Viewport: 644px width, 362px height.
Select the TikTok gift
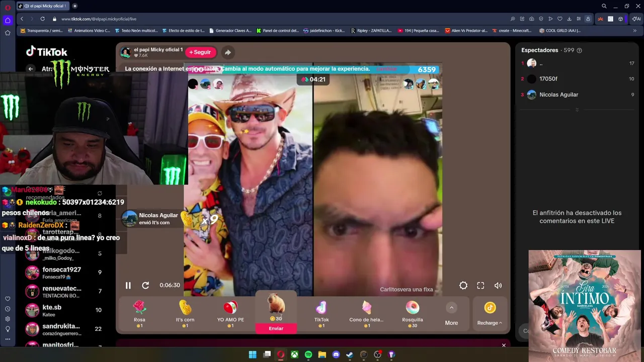(x=321, y=314)
